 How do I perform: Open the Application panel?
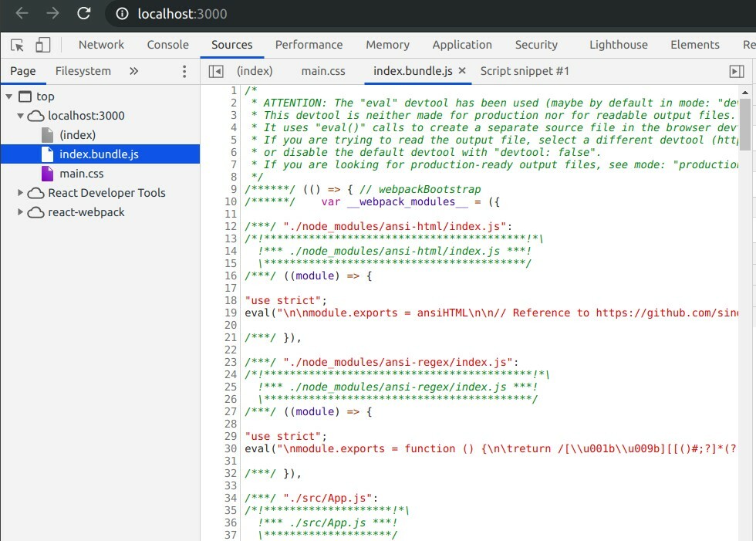point(462,45)
